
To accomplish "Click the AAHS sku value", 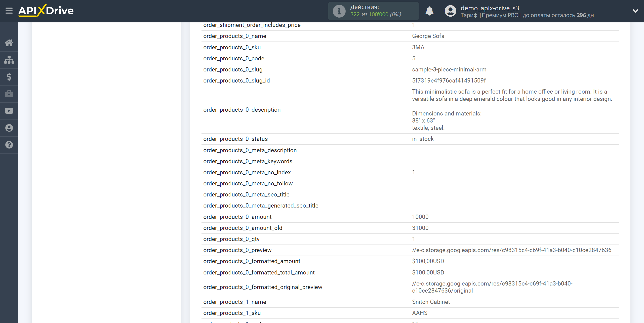I will [x=420, y=313].
